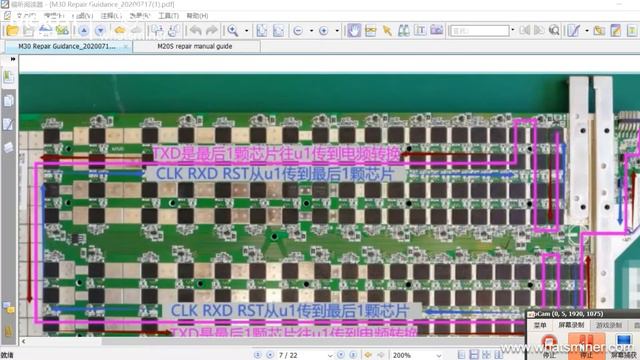Select 游戏录制 tab in oCam window

609,325
